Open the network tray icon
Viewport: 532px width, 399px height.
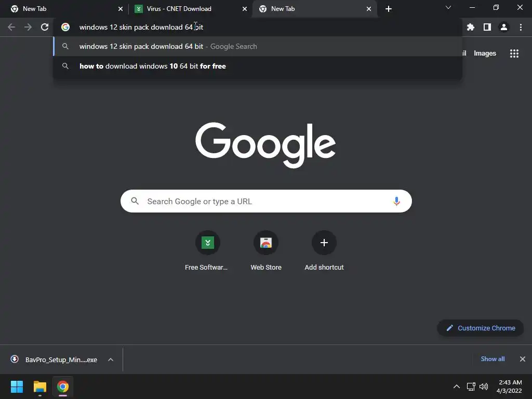(x=471, y=387)
